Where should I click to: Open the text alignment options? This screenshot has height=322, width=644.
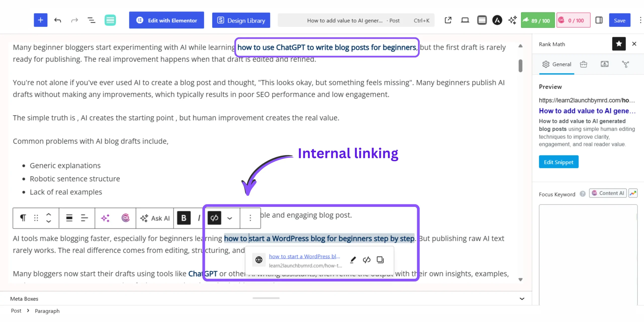84,218
